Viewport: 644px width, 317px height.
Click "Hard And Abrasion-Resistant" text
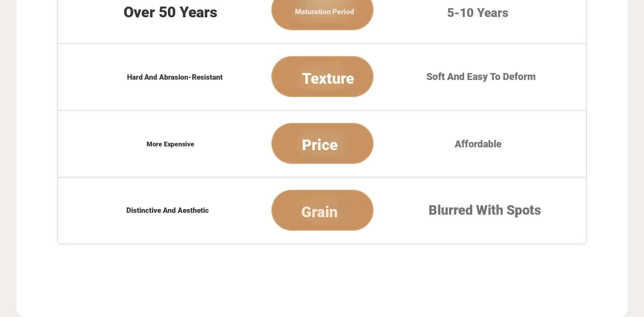175,77
